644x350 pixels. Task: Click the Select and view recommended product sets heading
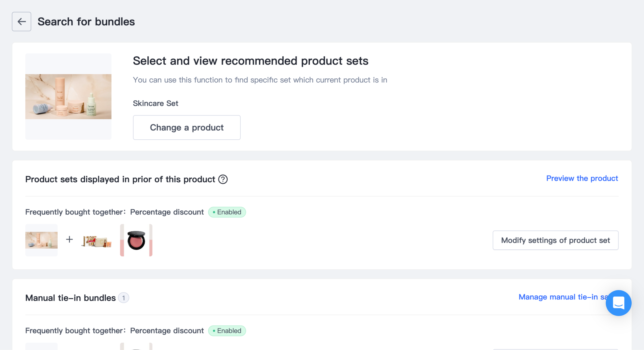click(251, 61)
